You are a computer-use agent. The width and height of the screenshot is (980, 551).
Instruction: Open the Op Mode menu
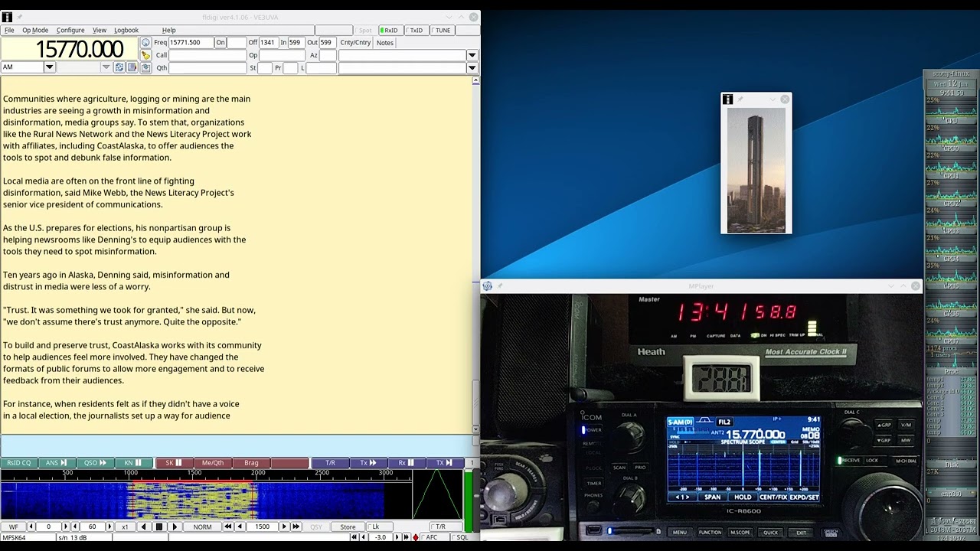pos(35,31)
